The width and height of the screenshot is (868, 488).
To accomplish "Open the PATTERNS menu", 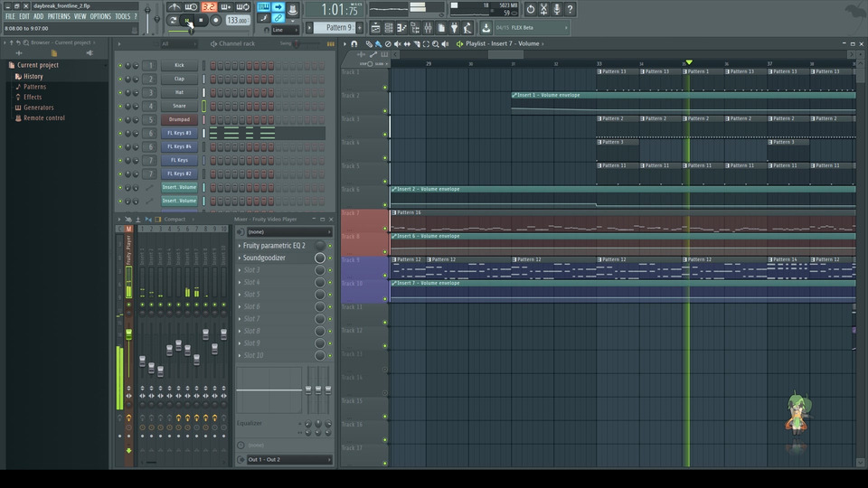I will (59, 16).
